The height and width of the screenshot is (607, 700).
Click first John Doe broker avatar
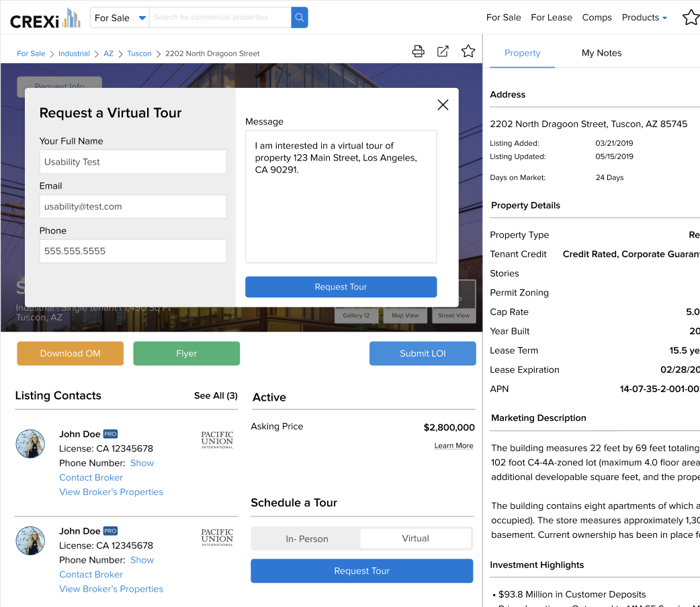[30, 444]
